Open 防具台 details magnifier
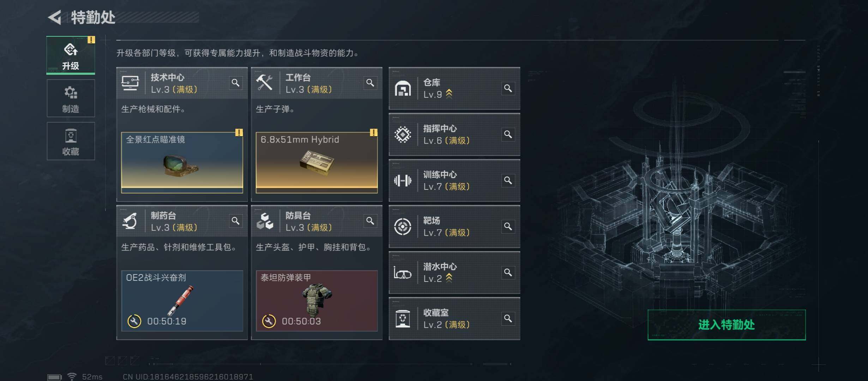 370,221
